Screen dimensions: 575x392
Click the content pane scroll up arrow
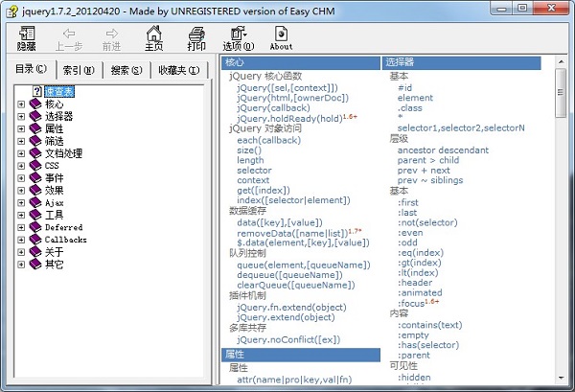561,61
